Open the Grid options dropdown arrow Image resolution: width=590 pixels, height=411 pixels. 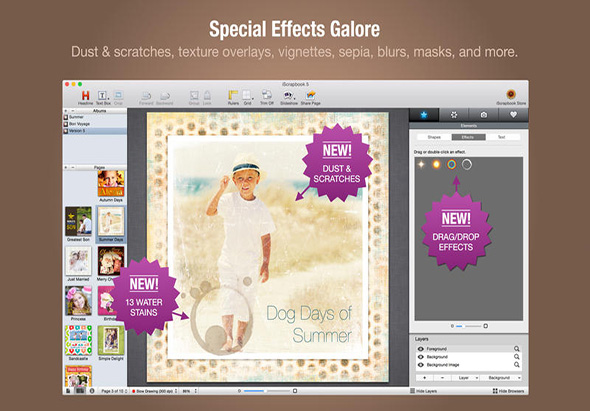coord(253,99)
